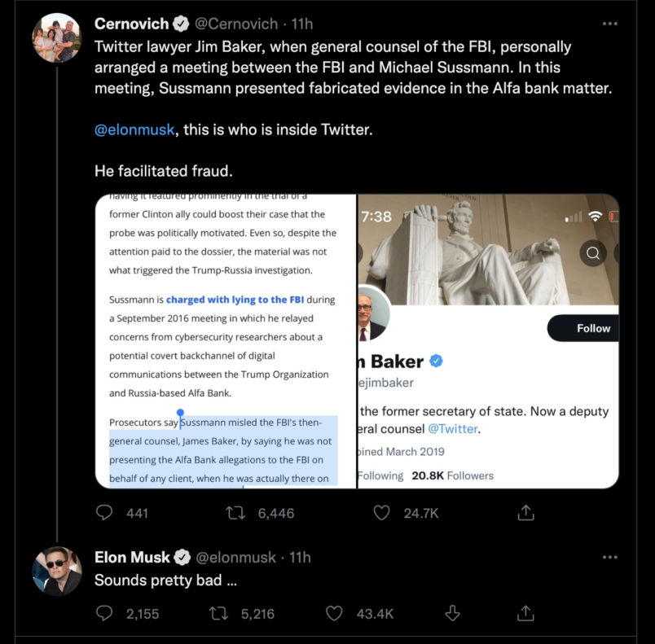This screenshot has height=644, width=655.
Task: Like Elon Musk's 'Sounds pretty bad' reply
Action: pos(333,613)
